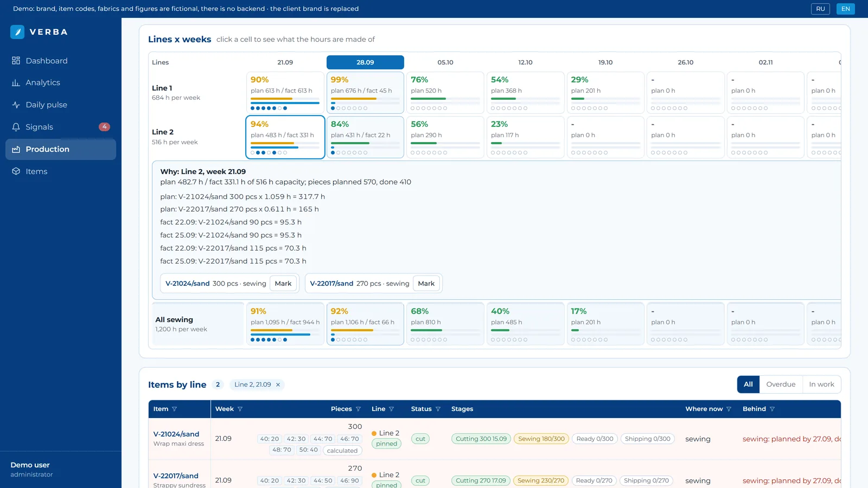Open the V-21024/sand link in Why panel
Viewport: 868px width, 488px height.
[188, 284]
